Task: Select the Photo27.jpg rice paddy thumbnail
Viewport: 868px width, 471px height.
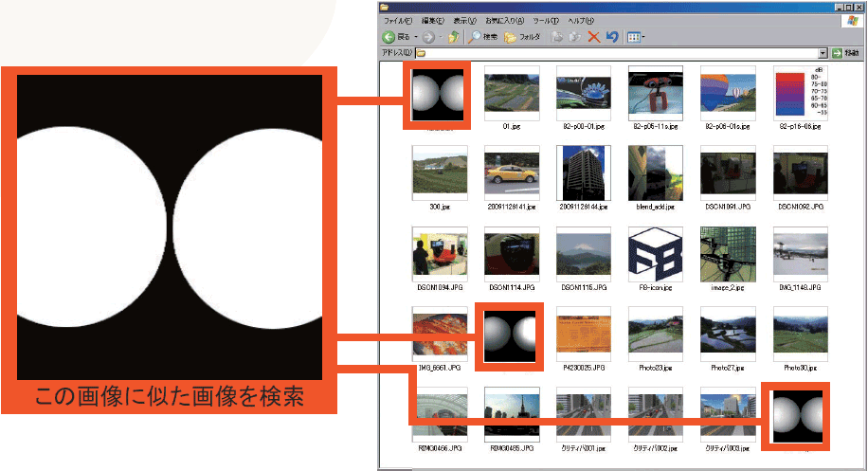Action: (728, 334)
